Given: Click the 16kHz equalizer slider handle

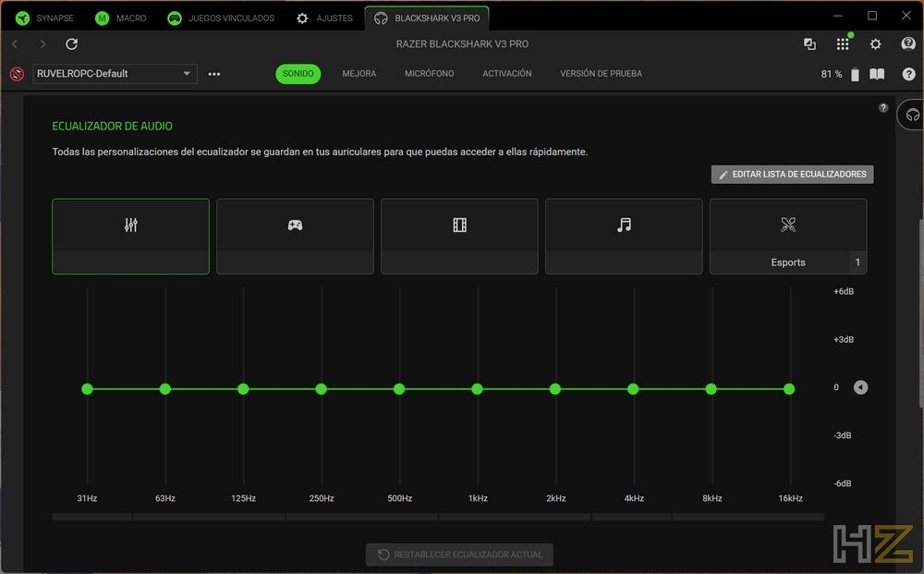Looking at the screenshot, I should point(789,389).
